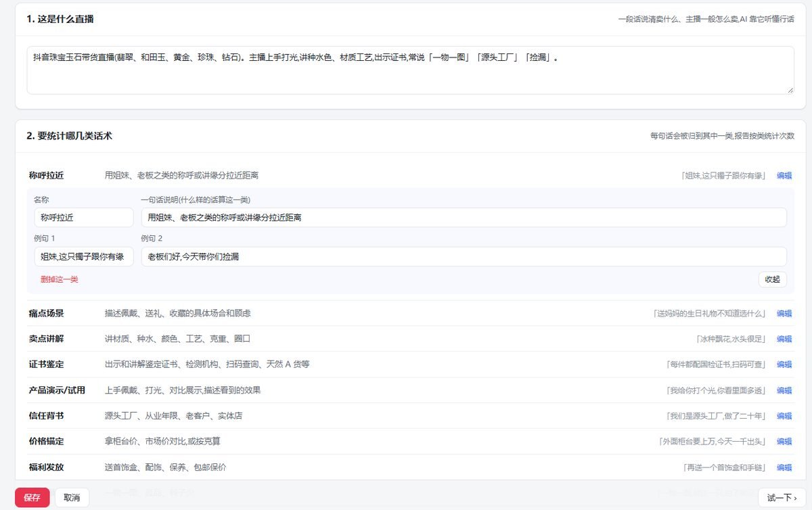This screenshot has width=812, height=510.
Task: Select the 价格锚定 category name
Action: 46,442
